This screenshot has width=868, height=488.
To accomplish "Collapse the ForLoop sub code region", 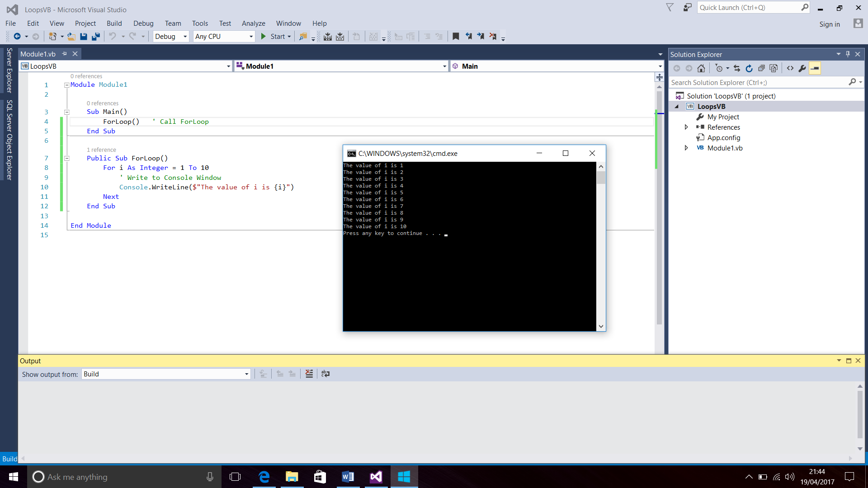I will click(x=67, y=159).
